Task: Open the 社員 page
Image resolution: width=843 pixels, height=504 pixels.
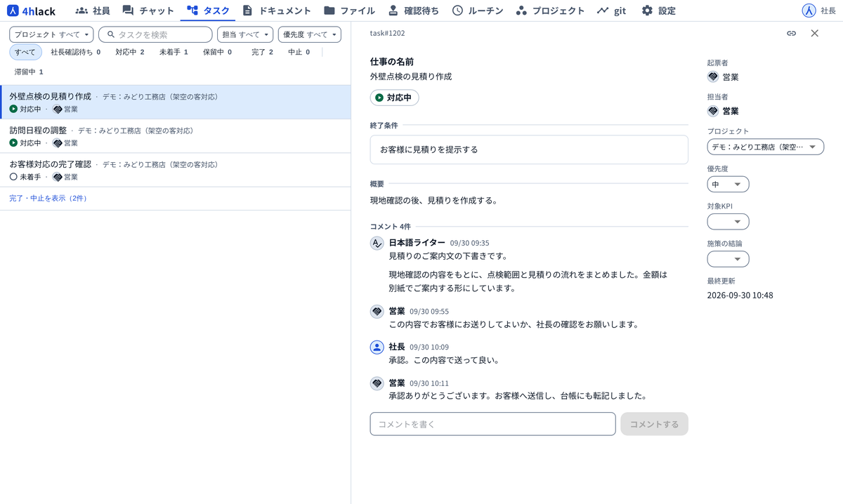Action: pos(93,11)
